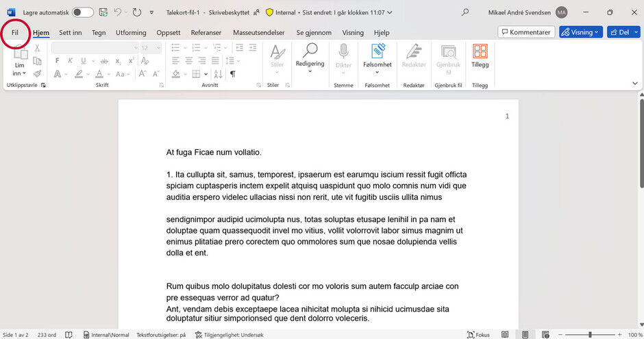Viewport: 644px width, 339px height.
Task: Expand the Lim inn paste options arrow
Action: pyautogui.click(x=24, y=73)
